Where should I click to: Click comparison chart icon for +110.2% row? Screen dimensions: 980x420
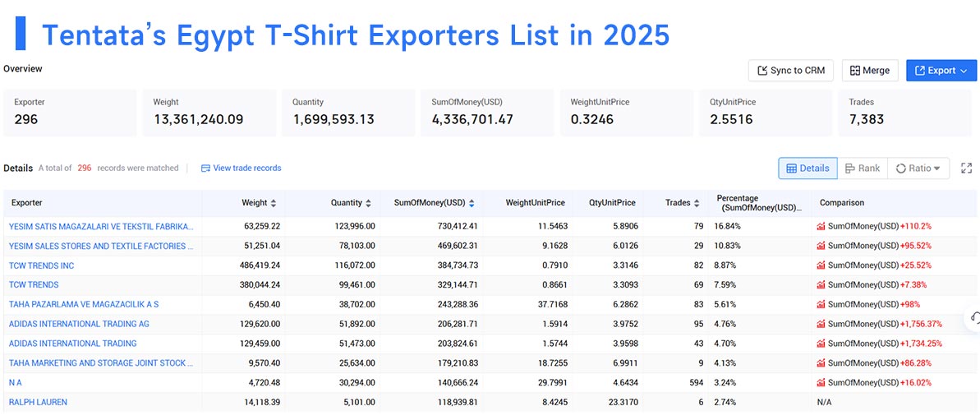[x=821, y=226]
